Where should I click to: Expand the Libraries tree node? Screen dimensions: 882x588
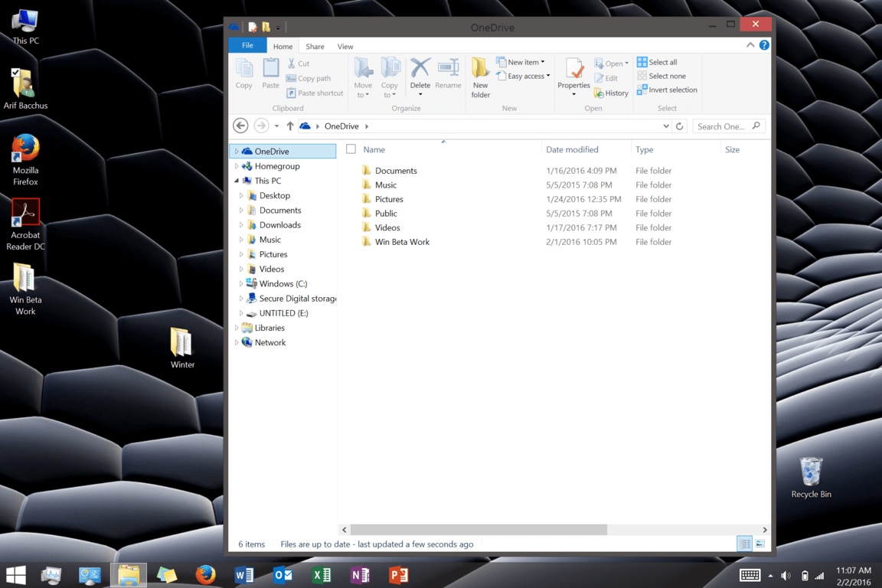click(237, 328)
